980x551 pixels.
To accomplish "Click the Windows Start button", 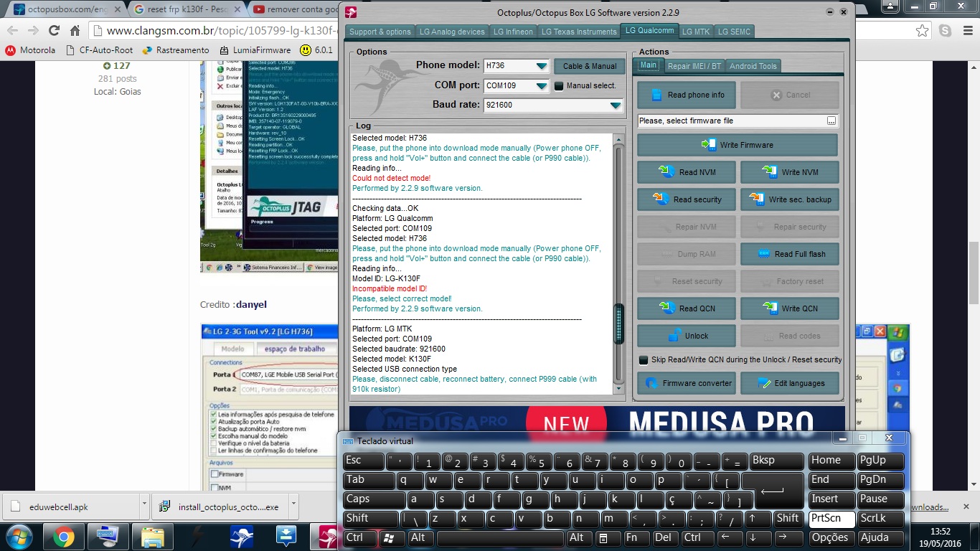I will coord(19,536).
